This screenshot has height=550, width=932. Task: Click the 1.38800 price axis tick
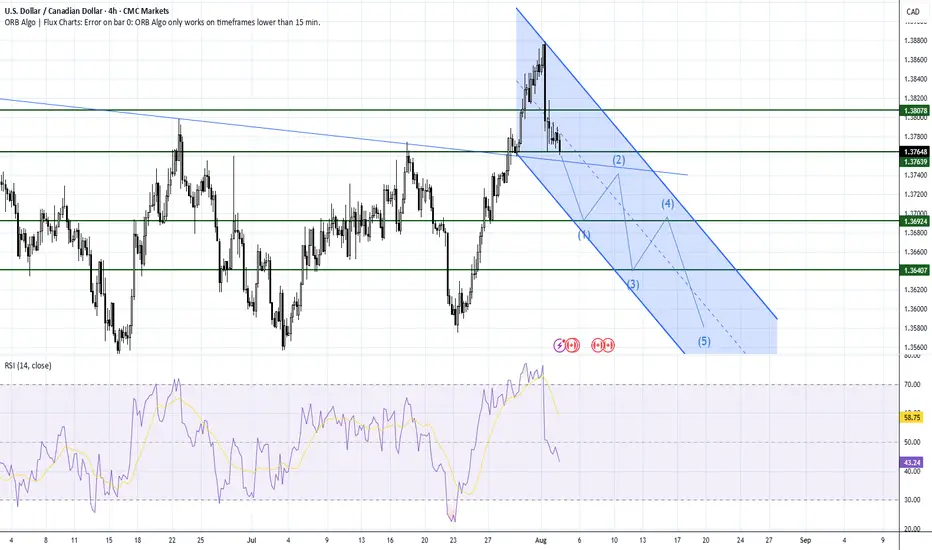[x=915, y=40]
